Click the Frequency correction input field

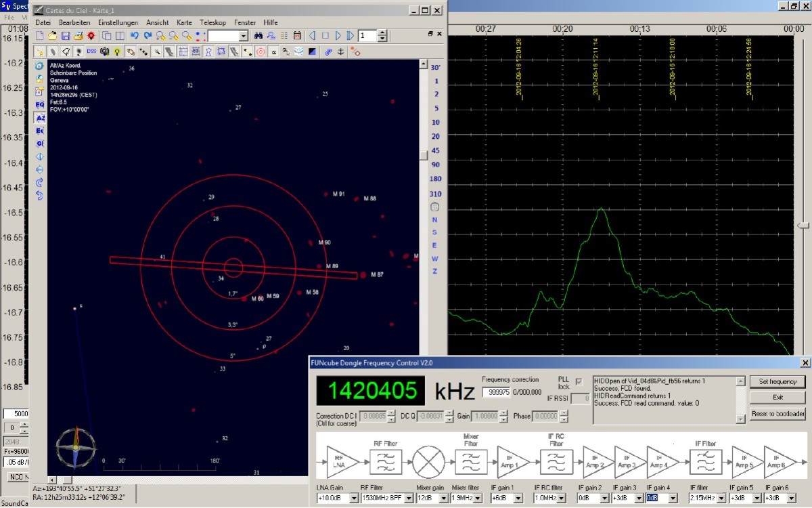pyautogui.click(x=495, y=393)
